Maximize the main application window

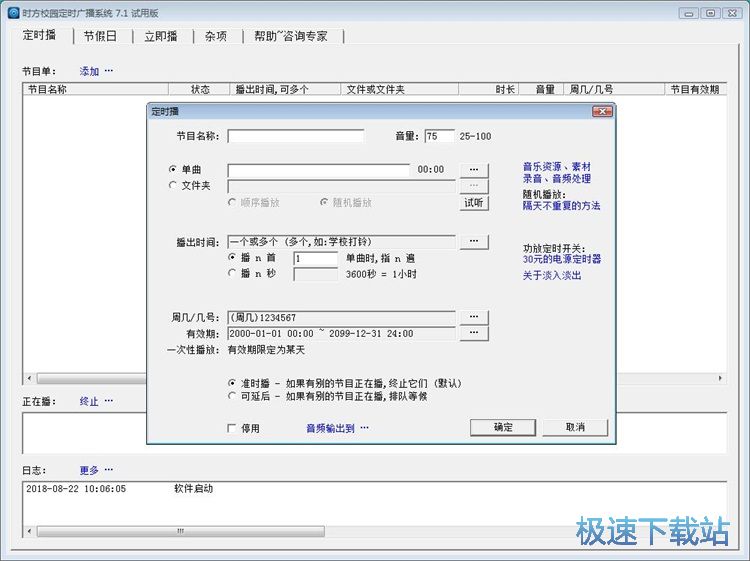tap(711, 13)
